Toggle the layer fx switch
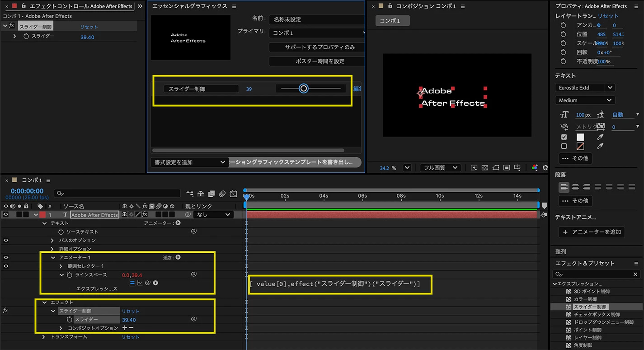 pyautogui.click(x=145, y=214)
